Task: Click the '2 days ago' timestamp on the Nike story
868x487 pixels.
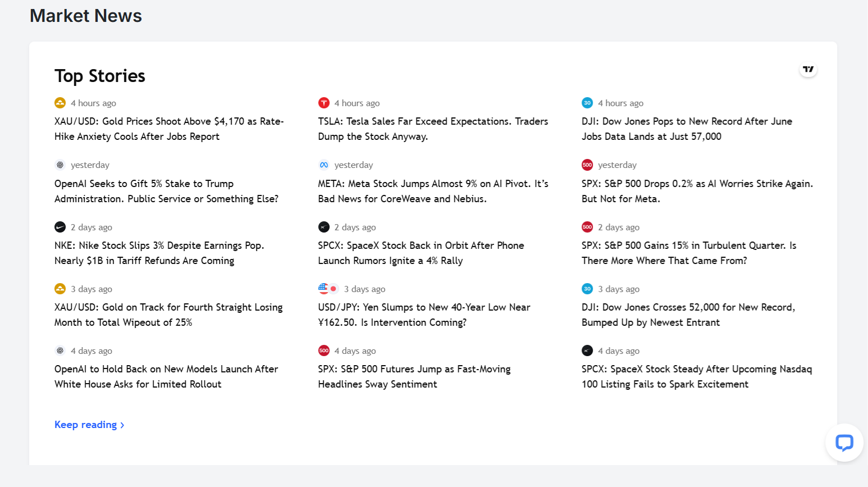Action: coord(92,227)
